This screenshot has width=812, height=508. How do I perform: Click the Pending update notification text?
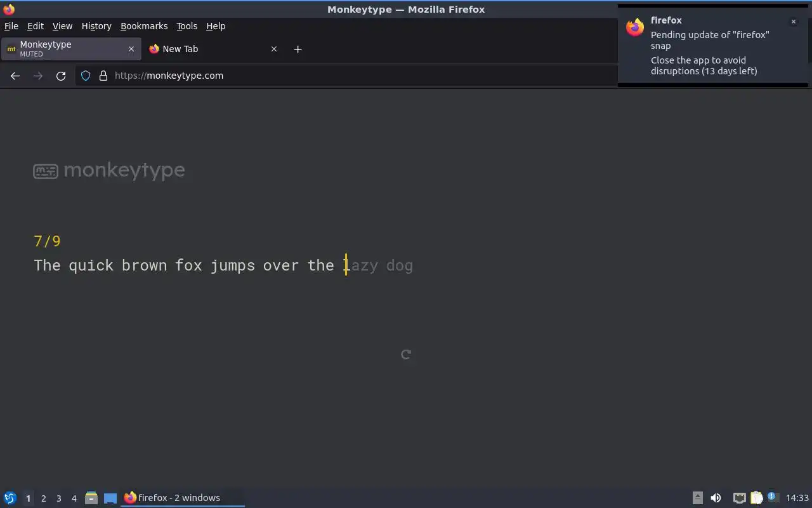[710, 40]
